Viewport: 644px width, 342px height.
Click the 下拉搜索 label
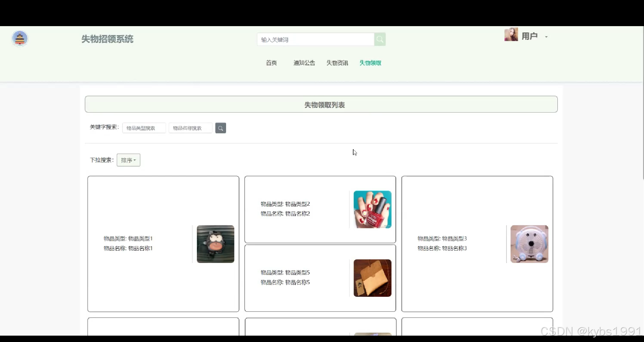[102, 160]
